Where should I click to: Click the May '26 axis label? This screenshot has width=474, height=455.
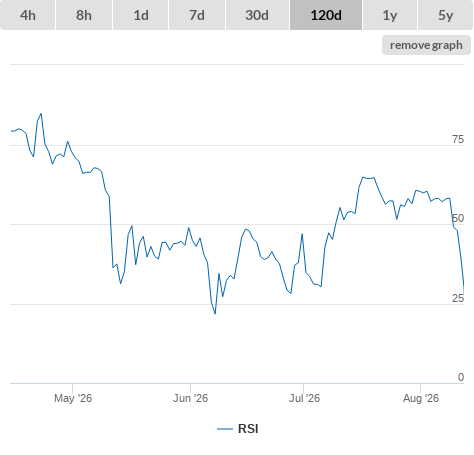73,398
